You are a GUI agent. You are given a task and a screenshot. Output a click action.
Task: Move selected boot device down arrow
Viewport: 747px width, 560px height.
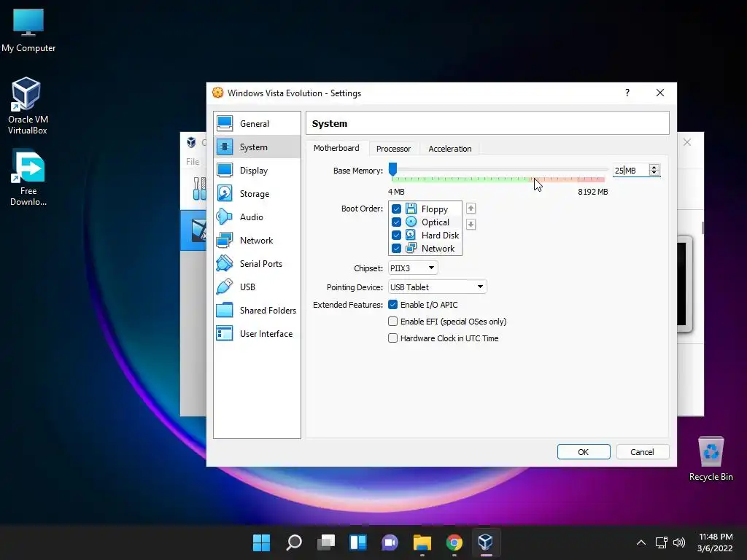pos(471,225)
